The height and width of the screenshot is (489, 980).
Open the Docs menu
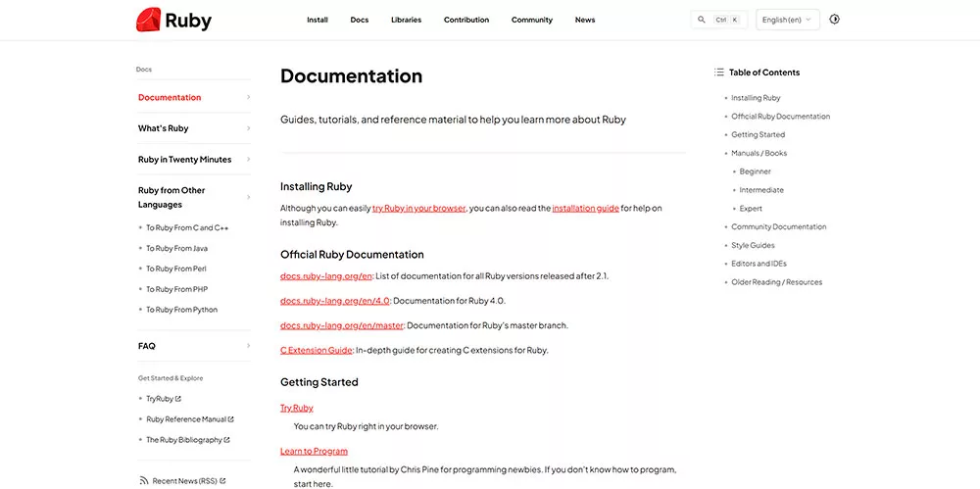360,20
